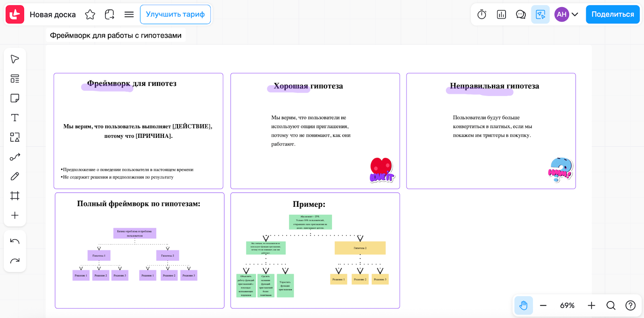Select the Text tool

(15, 118)
